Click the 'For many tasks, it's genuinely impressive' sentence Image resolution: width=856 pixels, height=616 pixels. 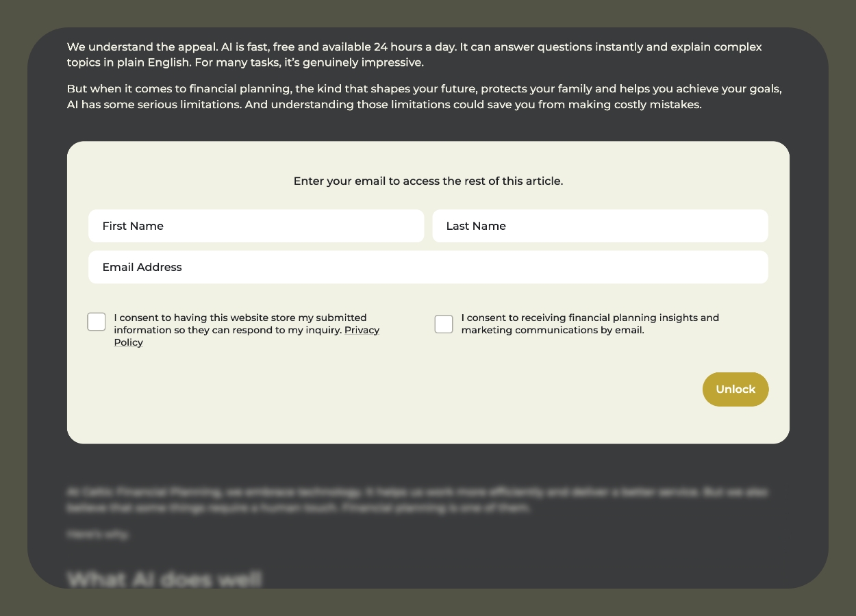pyautogui.click(x=310, y=63)
